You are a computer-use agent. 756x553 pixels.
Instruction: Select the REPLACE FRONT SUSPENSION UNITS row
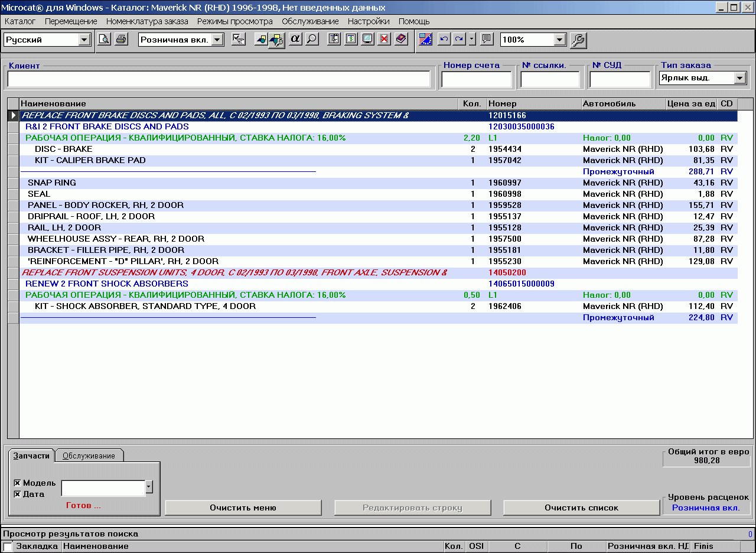click(379, 272)
